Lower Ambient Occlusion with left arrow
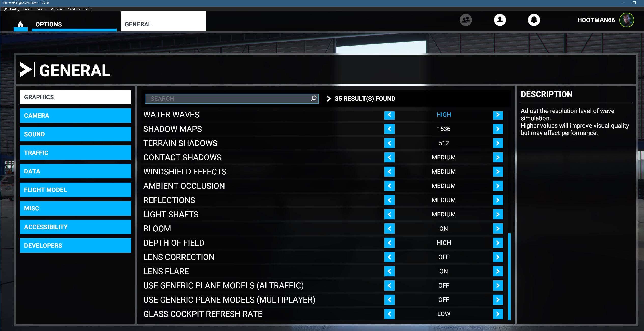This screenshot has height=331, width=644. pos(389,186)
